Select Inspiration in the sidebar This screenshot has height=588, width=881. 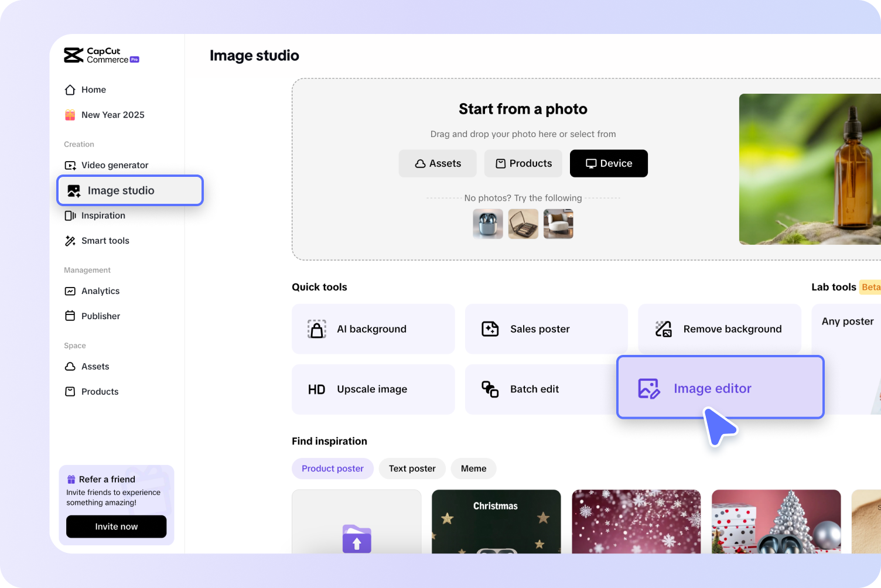point(103,216)
